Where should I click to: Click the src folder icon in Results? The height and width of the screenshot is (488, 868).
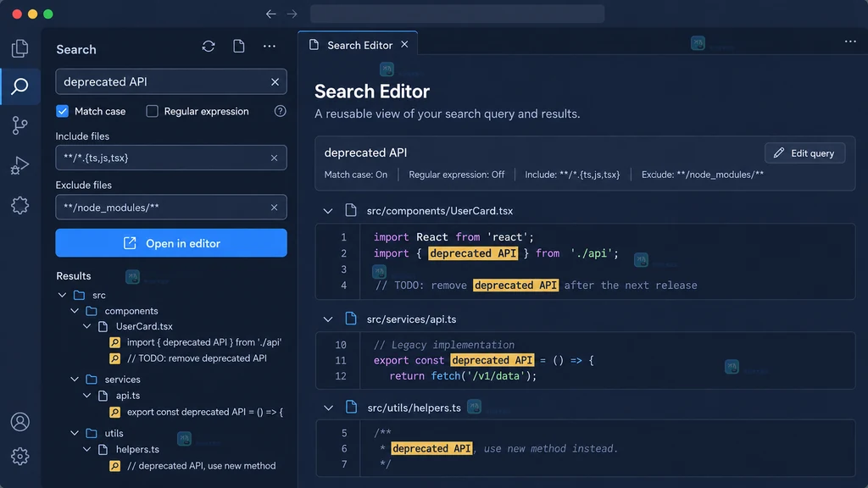tap(80, 295)
